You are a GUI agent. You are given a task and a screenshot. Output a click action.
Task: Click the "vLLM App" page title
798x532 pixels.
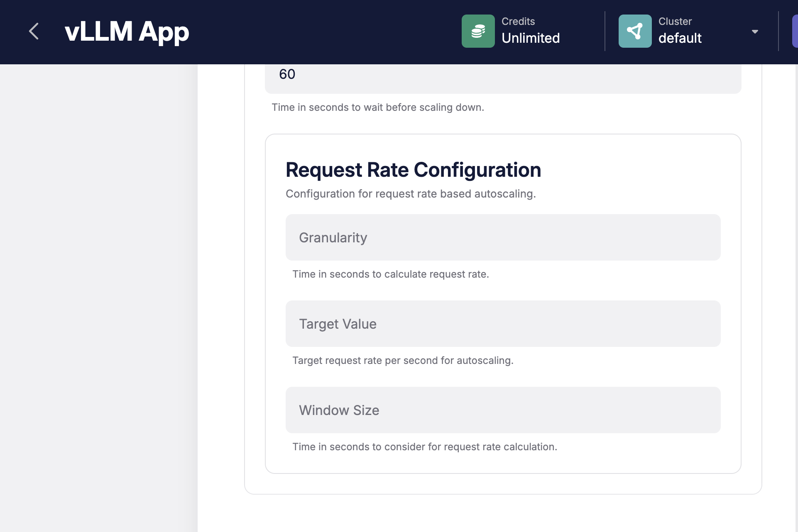(x=127, y=32)
